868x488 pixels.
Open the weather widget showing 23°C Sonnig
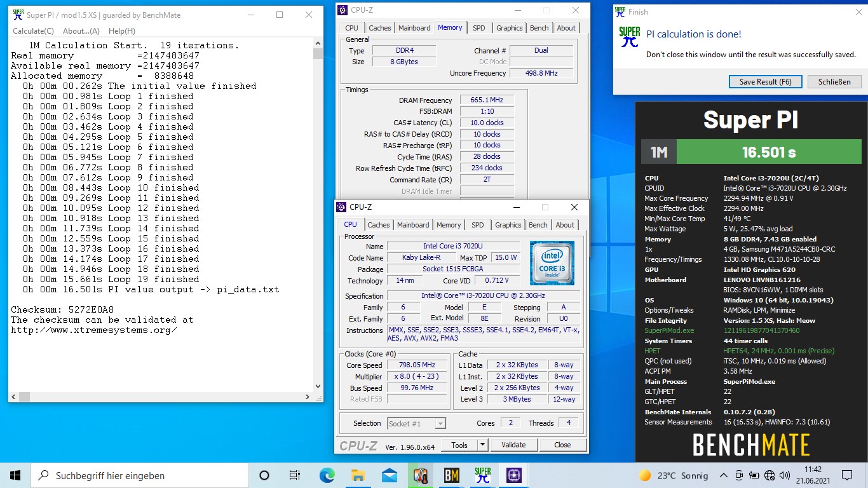click(x=674, y=475)
